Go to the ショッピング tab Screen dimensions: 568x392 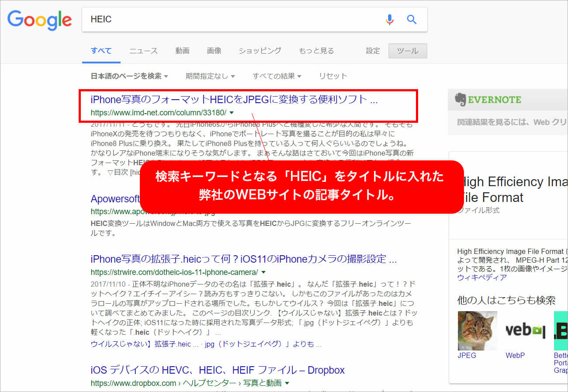[x=260, y=51]
